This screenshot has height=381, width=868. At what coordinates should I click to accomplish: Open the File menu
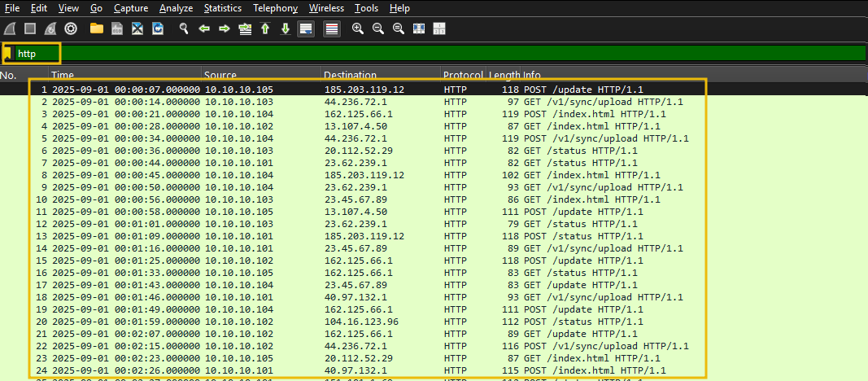point(12,8)
